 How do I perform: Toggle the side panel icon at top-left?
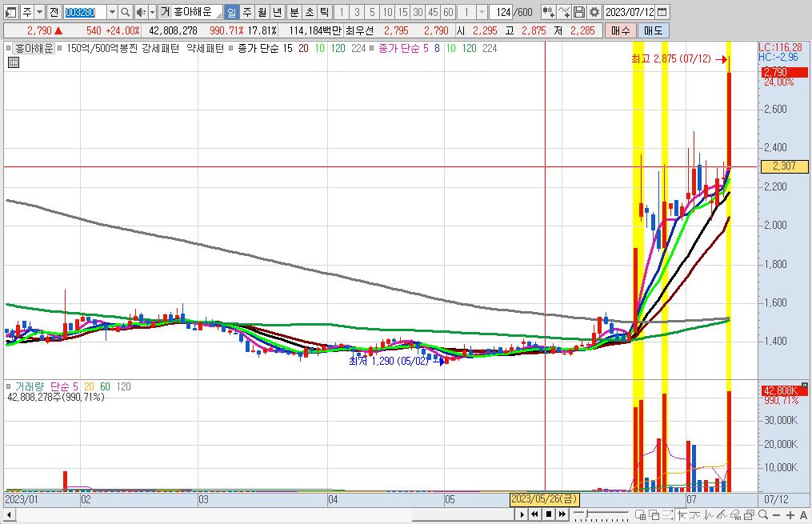[11, 12]
